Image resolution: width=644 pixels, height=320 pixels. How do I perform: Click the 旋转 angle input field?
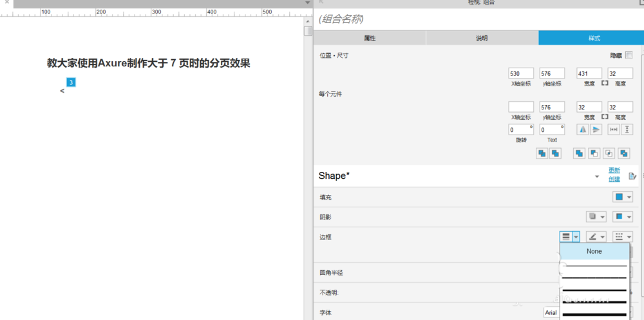coord(521,130)
